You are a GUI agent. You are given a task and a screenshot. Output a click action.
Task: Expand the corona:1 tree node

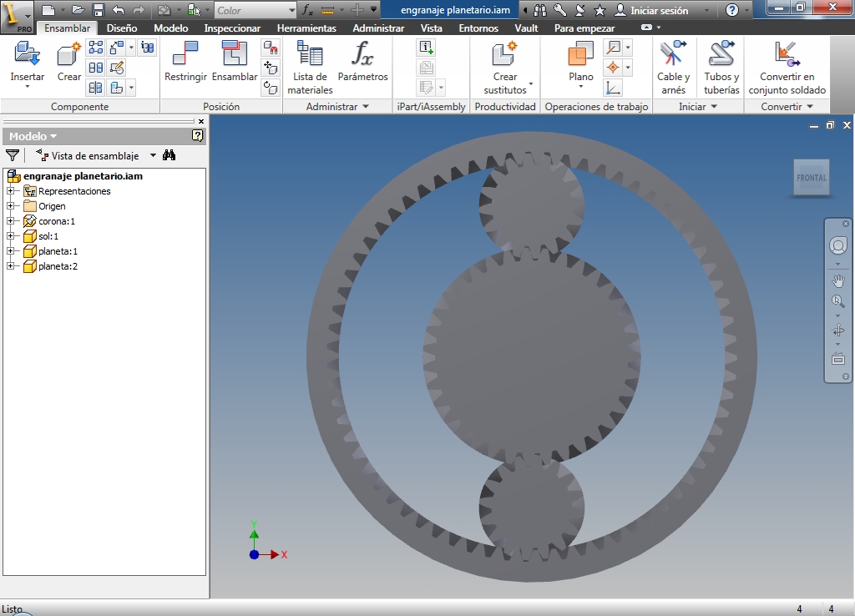click(10, 221)
